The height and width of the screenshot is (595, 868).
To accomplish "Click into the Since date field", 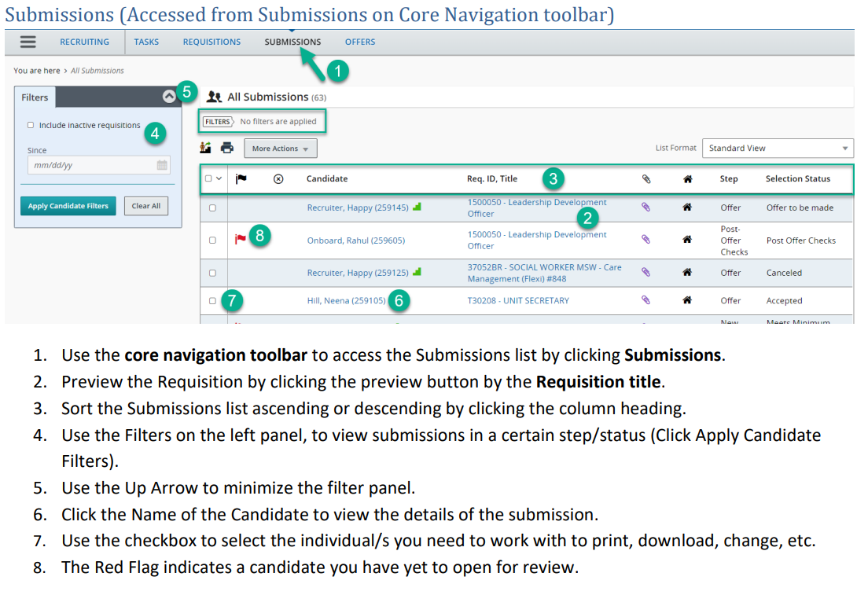I will 98,165.
